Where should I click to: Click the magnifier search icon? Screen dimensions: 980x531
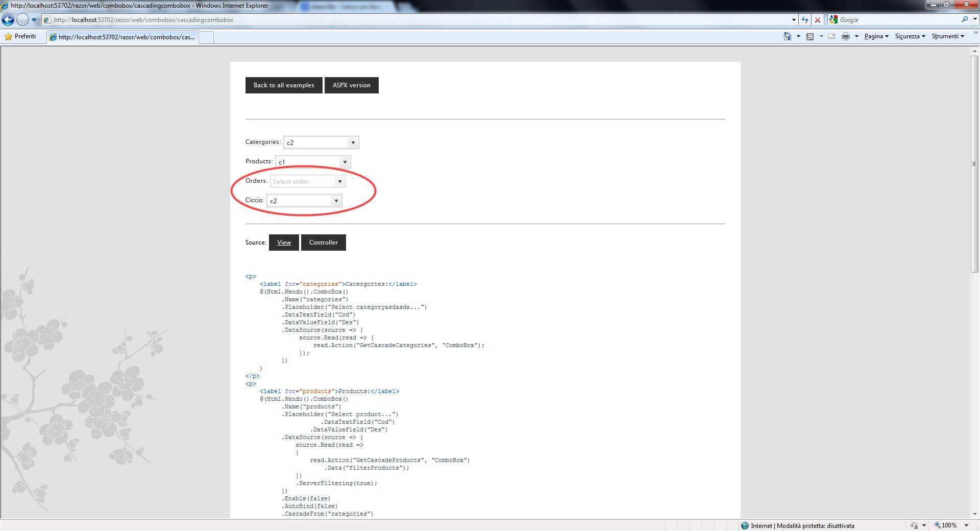(965, 19)
